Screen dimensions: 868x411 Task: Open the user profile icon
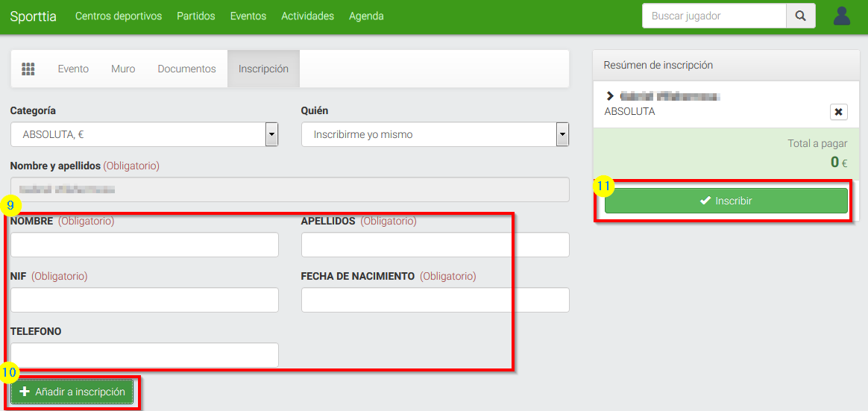(842, 16)
